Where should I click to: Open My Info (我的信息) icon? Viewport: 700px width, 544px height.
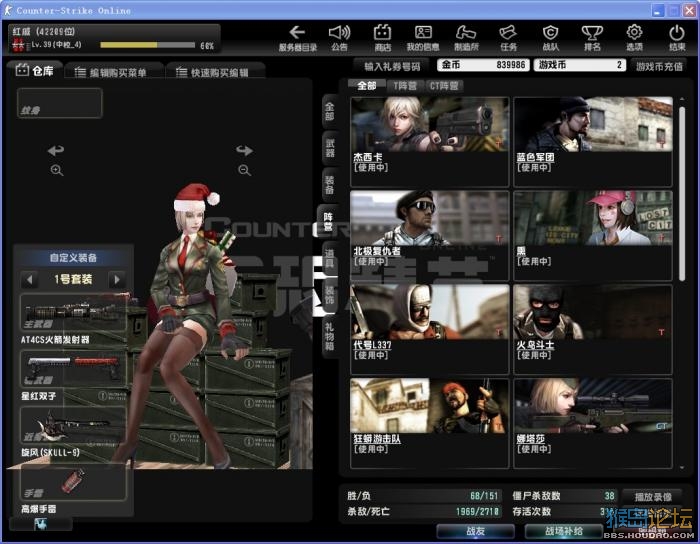(x=423, y=37)
